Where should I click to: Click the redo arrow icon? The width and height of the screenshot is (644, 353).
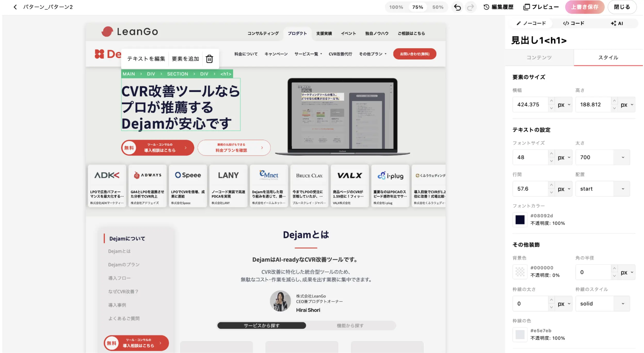click(470, 7)
